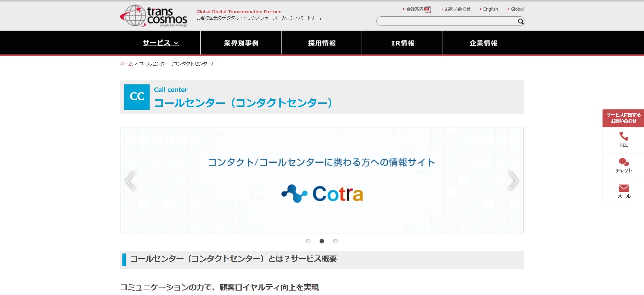Show the previous carousel slide arrow
Image resolution: width=644 pixels, height=295 pixels.
coord(130,180)
